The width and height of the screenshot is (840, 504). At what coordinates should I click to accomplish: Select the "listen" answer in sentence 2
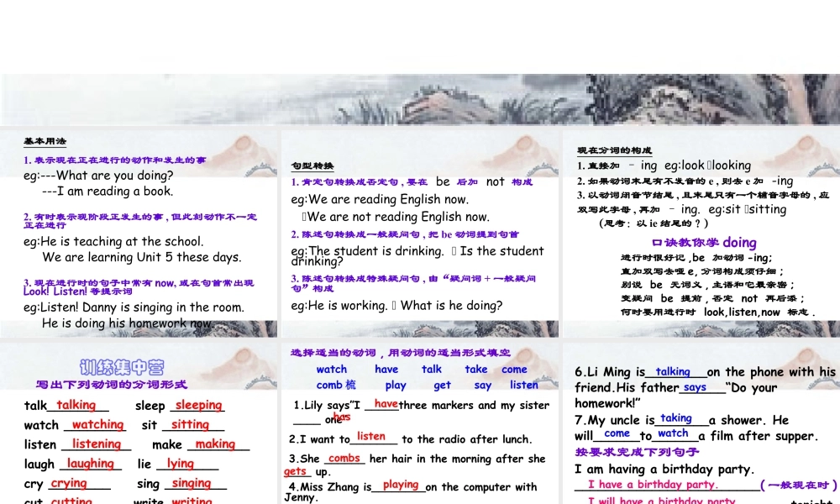(x=372, y=436)
